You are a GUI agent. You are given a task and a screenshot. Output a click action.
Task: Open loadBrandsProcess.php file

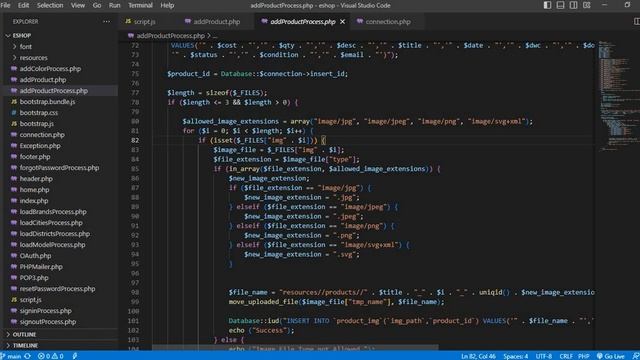coord(53,212)
